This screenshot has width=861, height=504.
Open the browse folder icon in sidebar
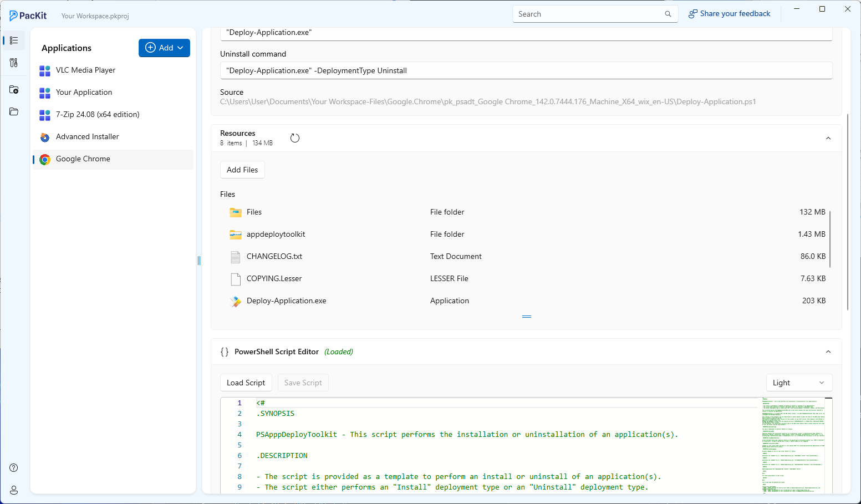13,111
